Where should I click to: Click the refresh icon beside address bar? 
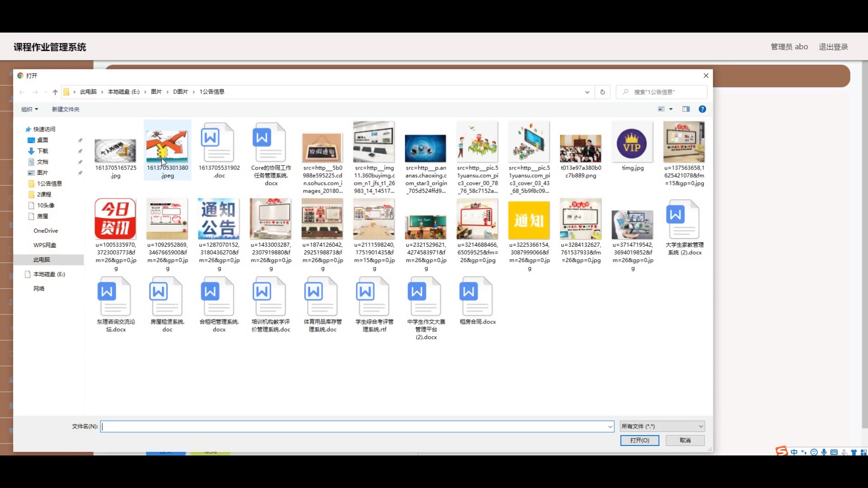click(602, 92)
